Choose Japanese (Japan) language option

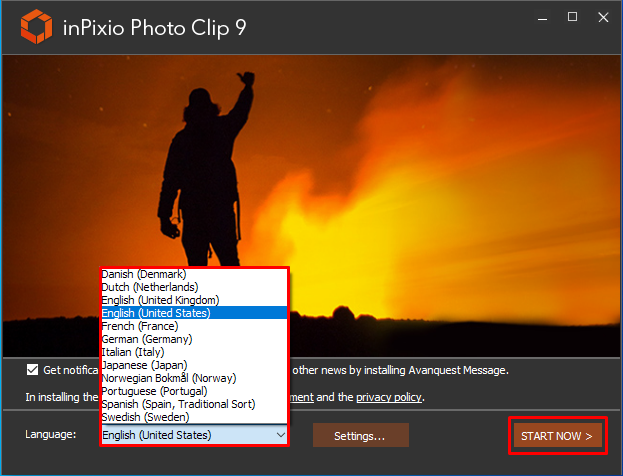[194, 365]
